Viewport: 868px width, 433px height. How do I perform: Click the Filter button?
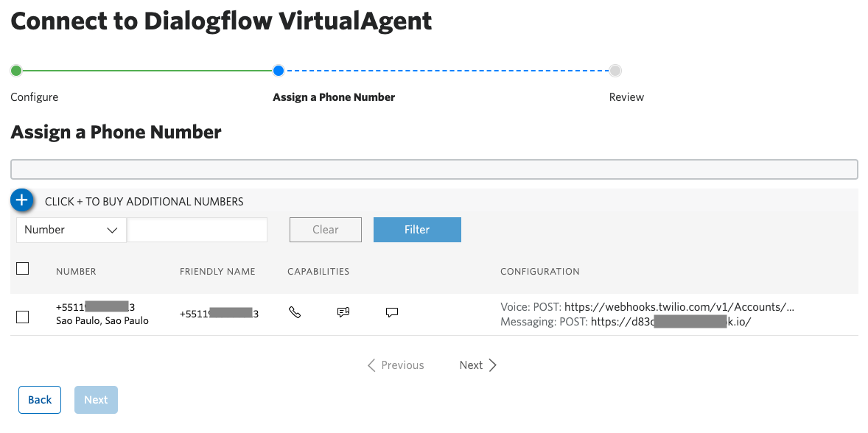(x=417, y=230)
